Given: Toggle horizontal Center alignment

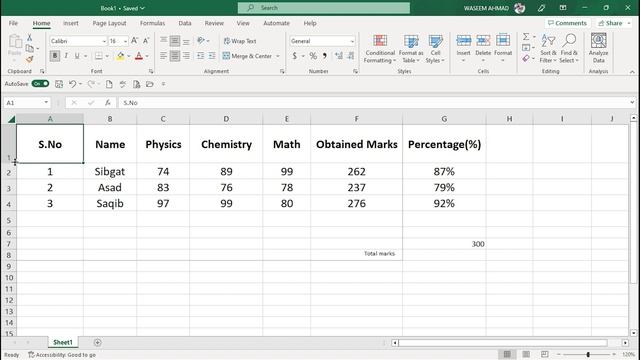Looking at the screenshot, I should click(175, 56).
